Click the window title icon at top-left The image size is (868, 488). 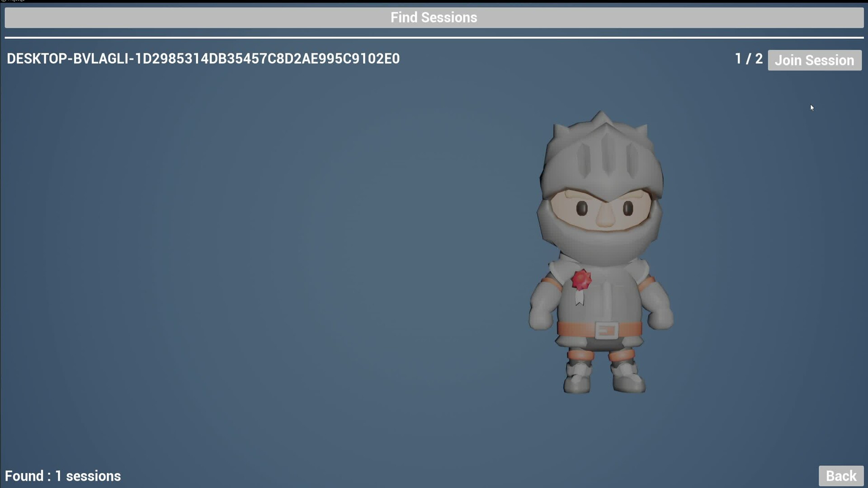(4, 1)
